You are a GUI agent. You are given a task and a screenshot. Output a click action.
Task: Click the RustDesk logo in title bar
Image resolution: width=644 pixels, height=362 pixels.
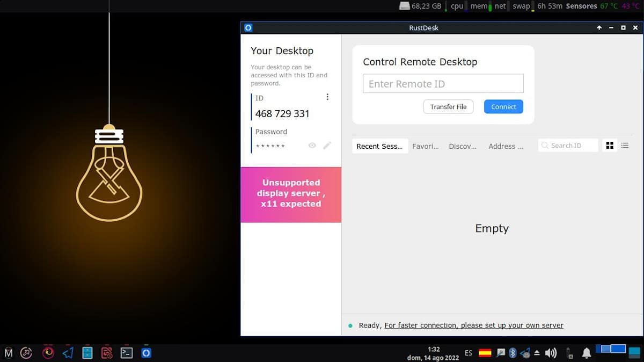248,28
